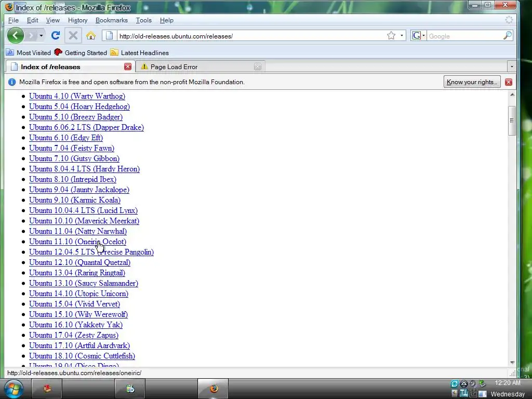Open Ubuntu 11.10 (Oneiric Ocelot) link

coord(78,242)
